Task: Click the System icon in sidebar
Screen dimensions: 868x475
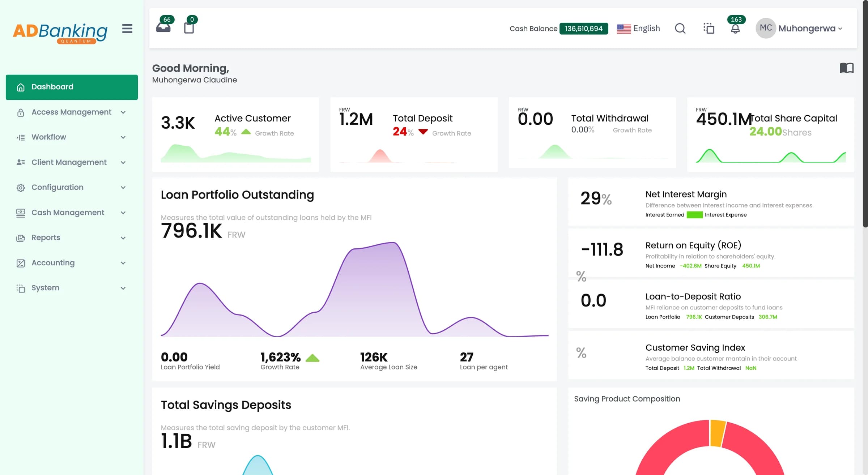Action: coord(21,288)
